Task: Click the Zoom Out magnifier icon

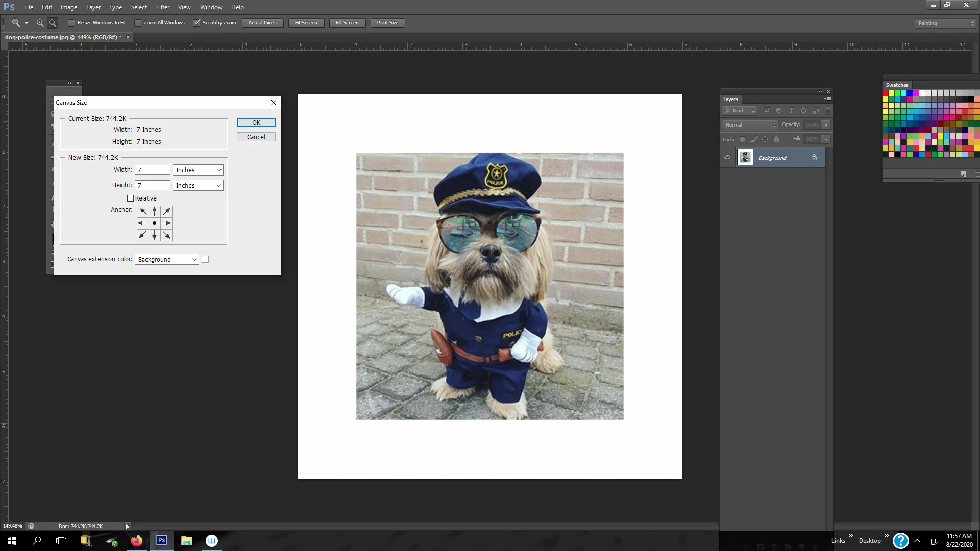Action: coord(52,23)
